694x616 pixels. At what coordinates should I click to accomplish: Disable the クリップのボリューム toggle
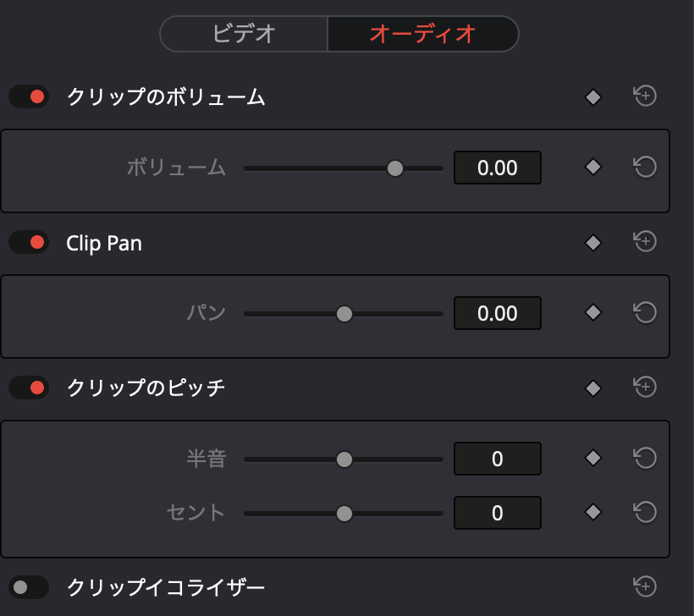pos(29,97)
